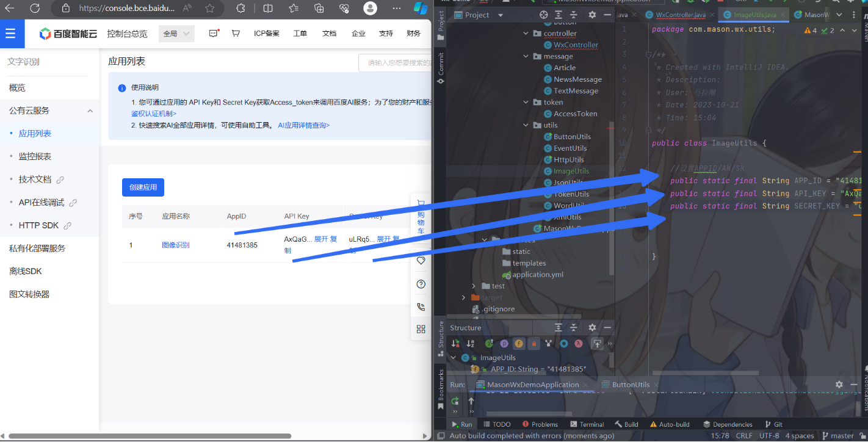Add page to favorites with star icon

coord(210,9)
